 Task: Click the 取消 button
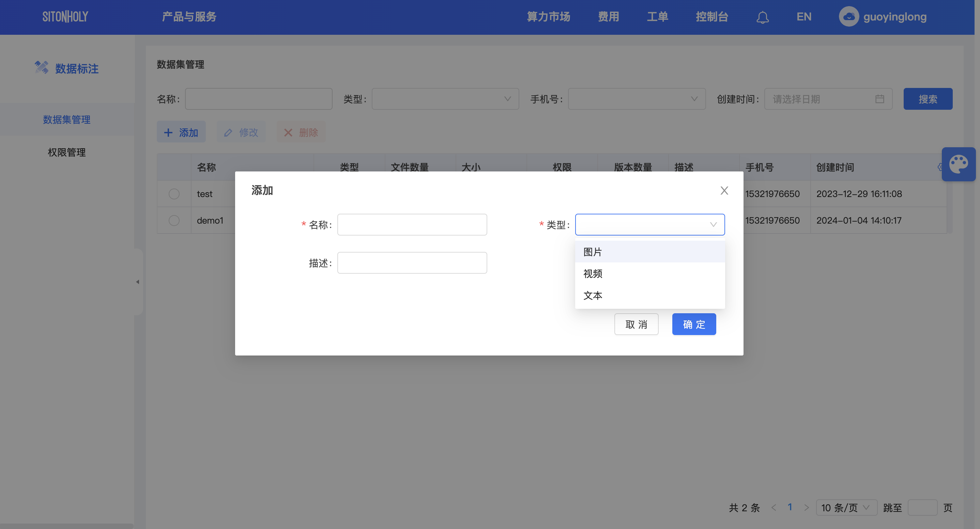[636, 324]
